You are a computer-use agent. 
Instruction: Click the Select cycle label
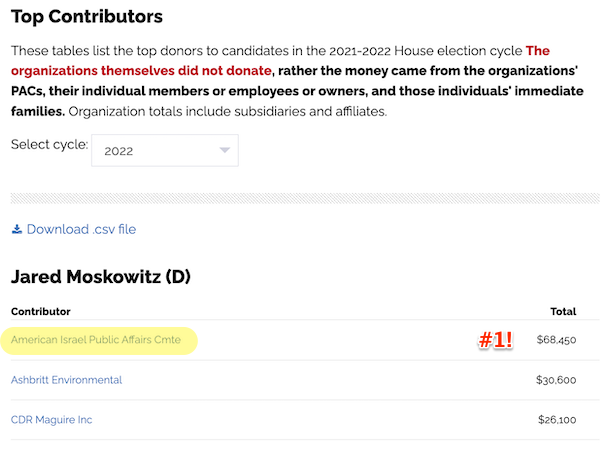(49, 144)
